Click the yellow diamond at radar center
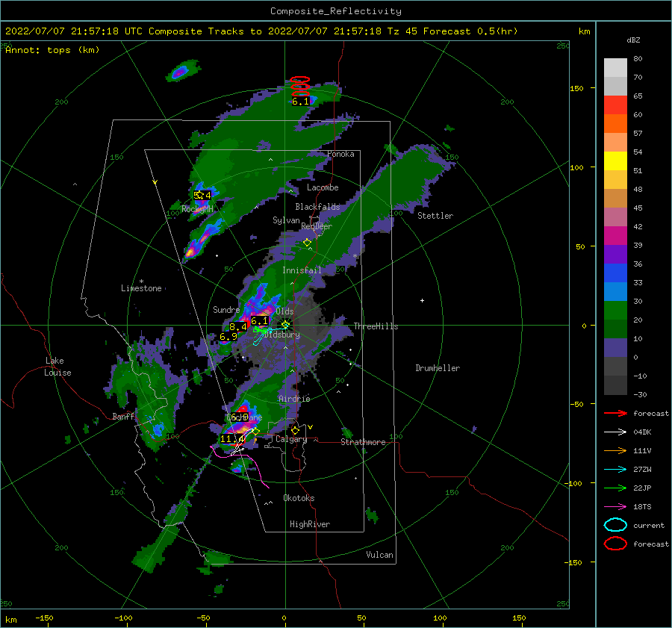Screen dimensions: 672x628 [285, 325]
